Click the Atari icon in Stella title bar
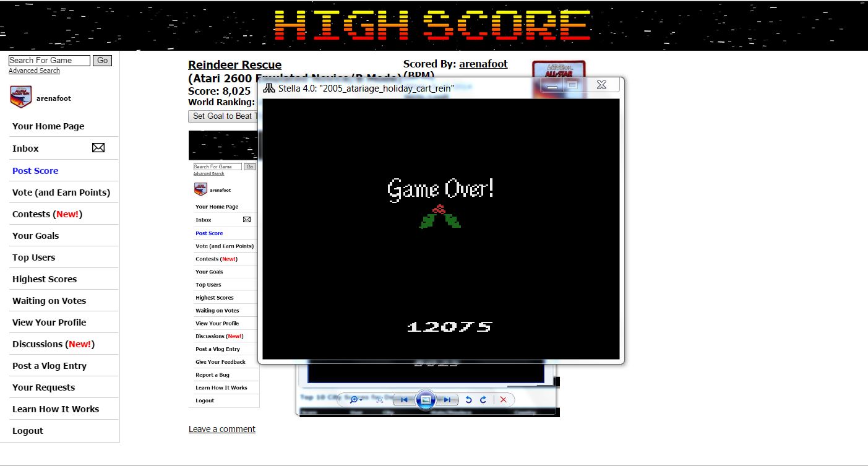868x476 pixels. (x=269, y=88)
